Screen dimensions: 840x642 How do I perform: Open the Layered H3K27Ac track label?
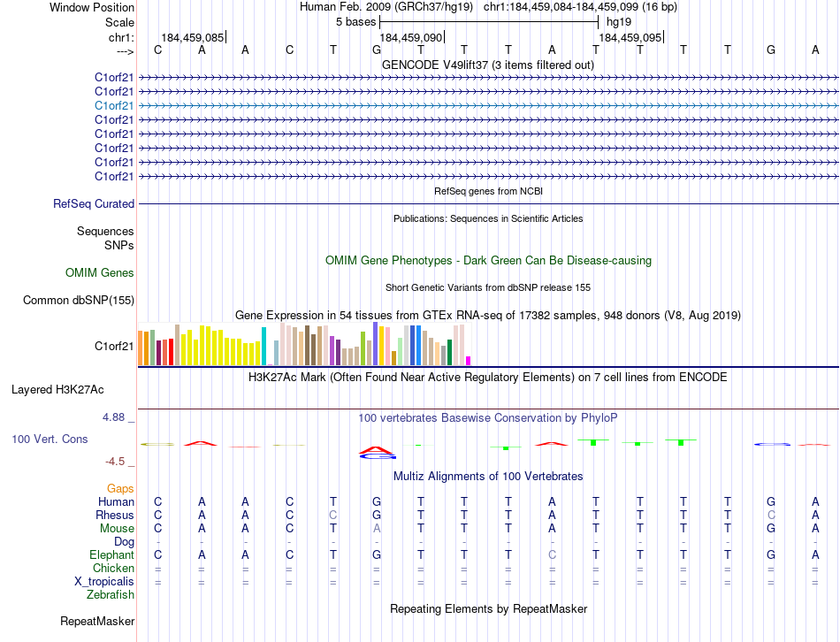[x=57, y=390]
